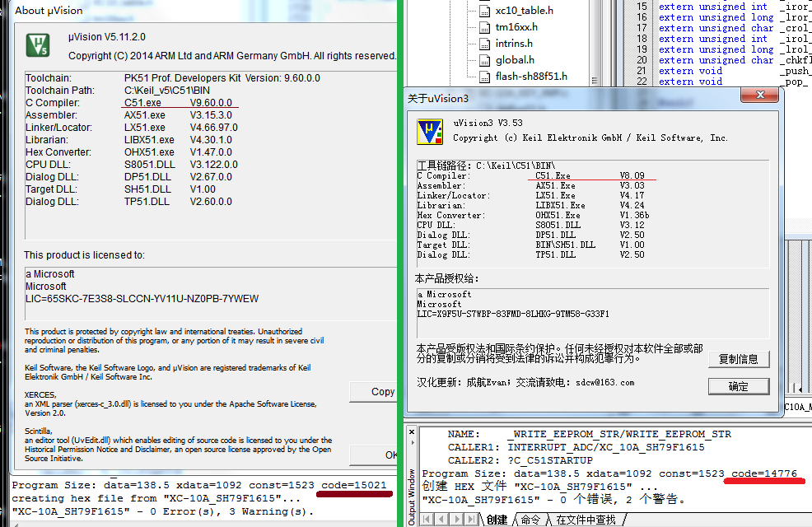Click the code=14776 program size value
Screen dimensions: 812x527
click(x=764, y=473)
